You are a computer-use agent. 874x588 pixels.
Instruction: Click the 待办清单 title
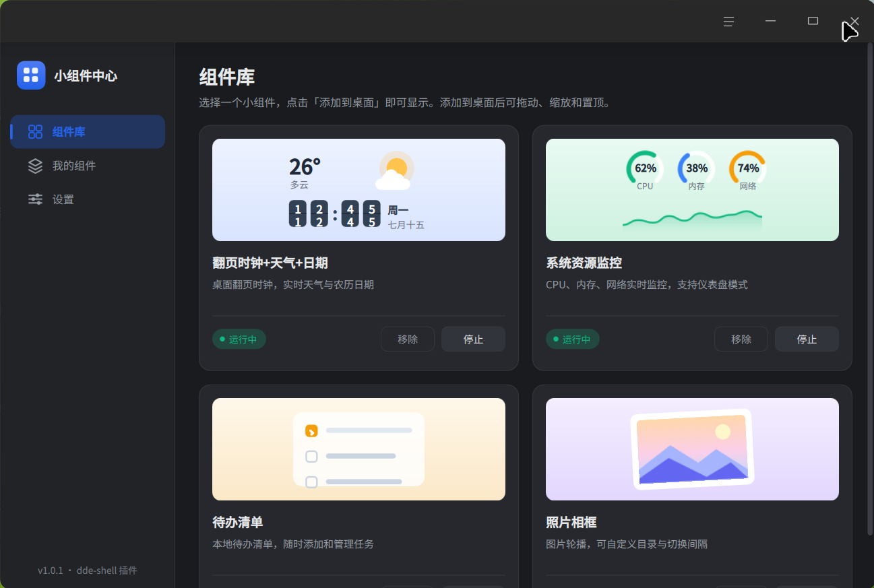click(237, 523)
